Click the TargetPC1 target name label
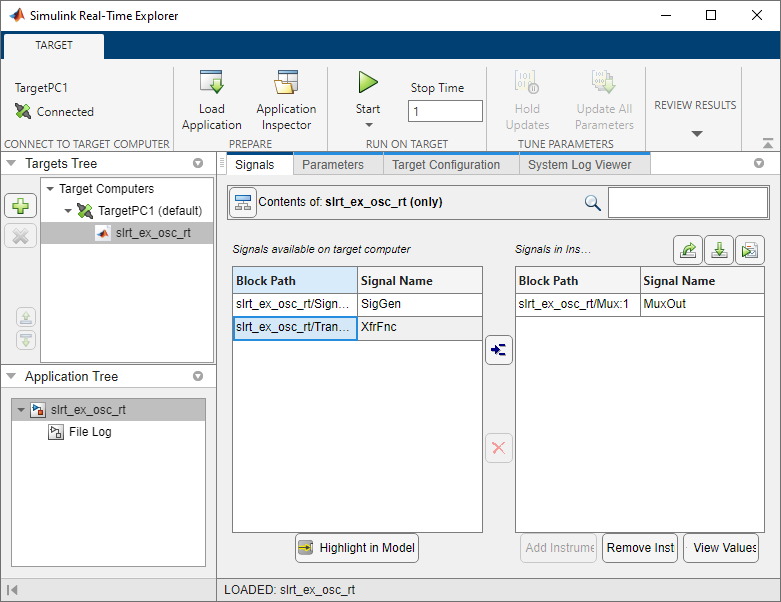 click(x=41, y=88)
